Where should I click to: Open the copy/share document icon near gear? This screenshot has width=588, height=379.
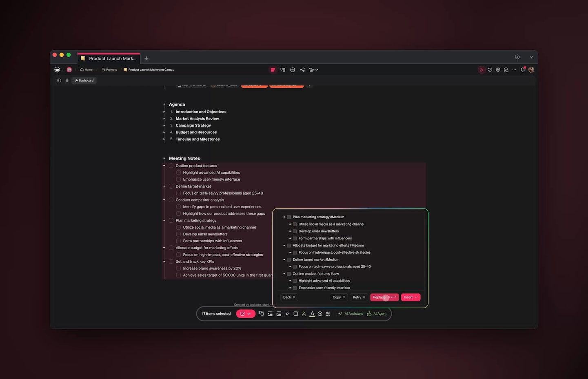[506, 70]
